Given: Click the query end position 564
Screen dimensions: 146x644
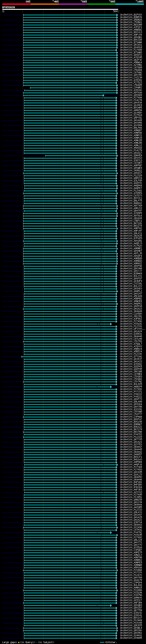Looking at the screenshot, I should [x=115, y=11].
